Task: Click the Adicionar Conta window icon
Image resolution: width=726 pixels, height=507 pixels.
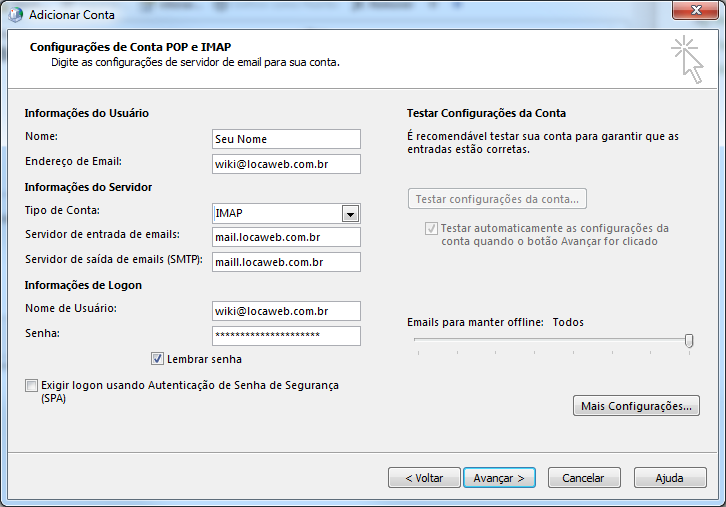Action: (15, 15)
